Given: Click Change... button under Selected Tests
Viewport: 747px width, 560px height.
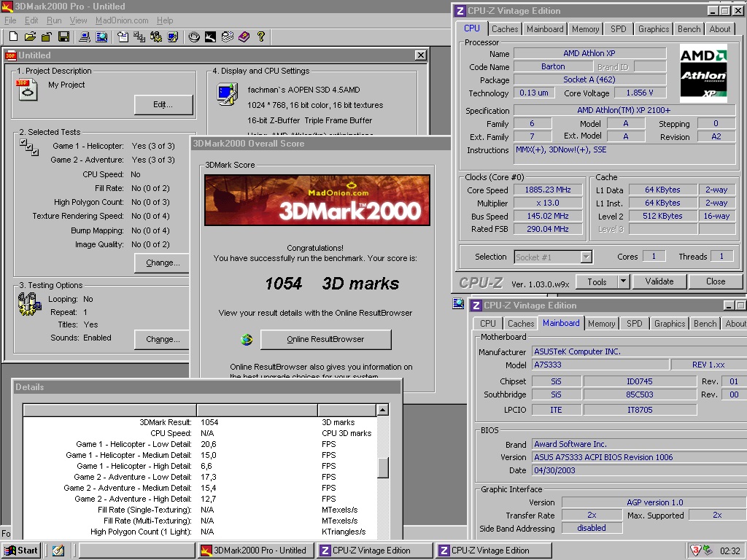Looking at the screenshot, I should 163,262.
